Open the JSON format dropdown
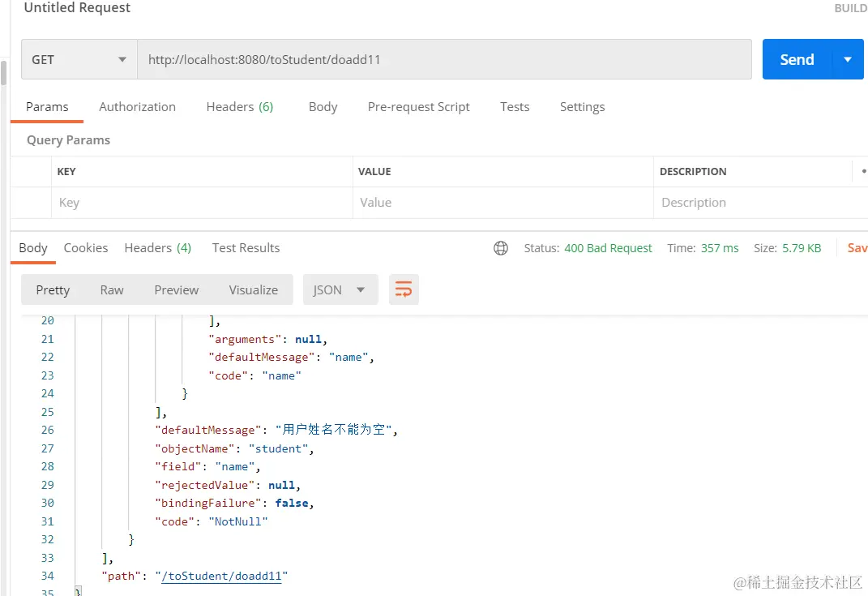 [x=340, y=289]
